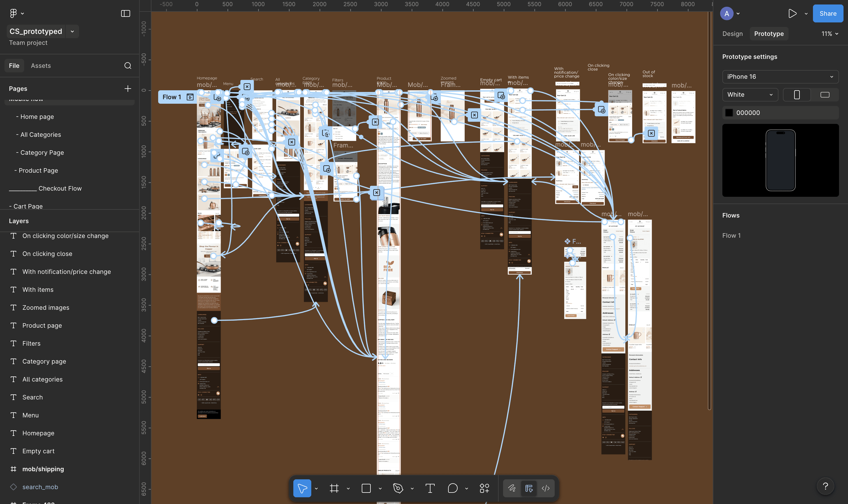848x504 pixels.
Task: Open the Assets tab
Action: coord(41,66)
